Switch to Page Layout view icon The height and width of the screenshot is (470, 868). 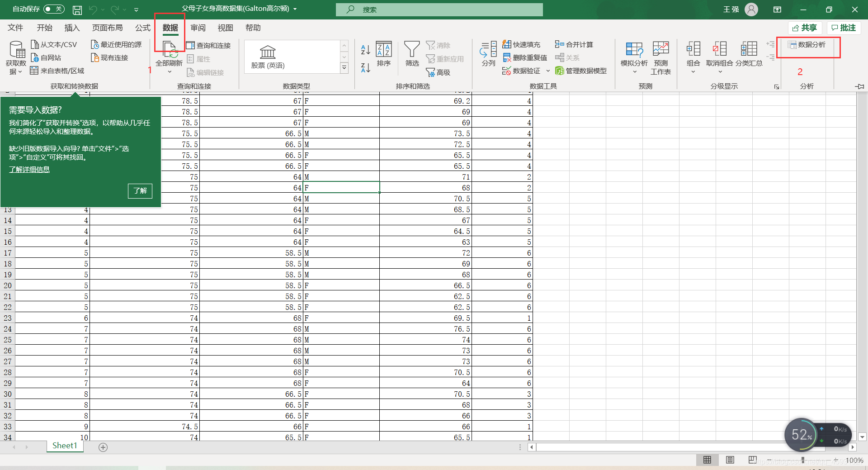[730, 460]
